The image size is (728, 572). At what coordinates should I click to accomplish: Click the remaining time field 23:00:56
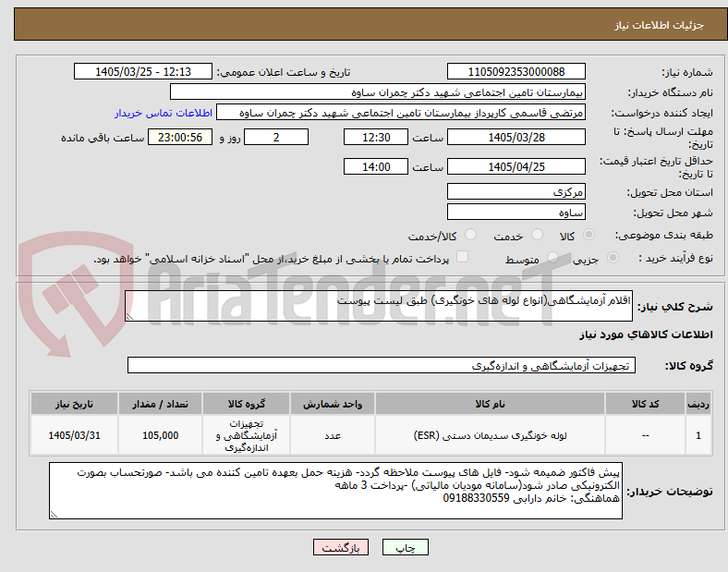(180, 138)
